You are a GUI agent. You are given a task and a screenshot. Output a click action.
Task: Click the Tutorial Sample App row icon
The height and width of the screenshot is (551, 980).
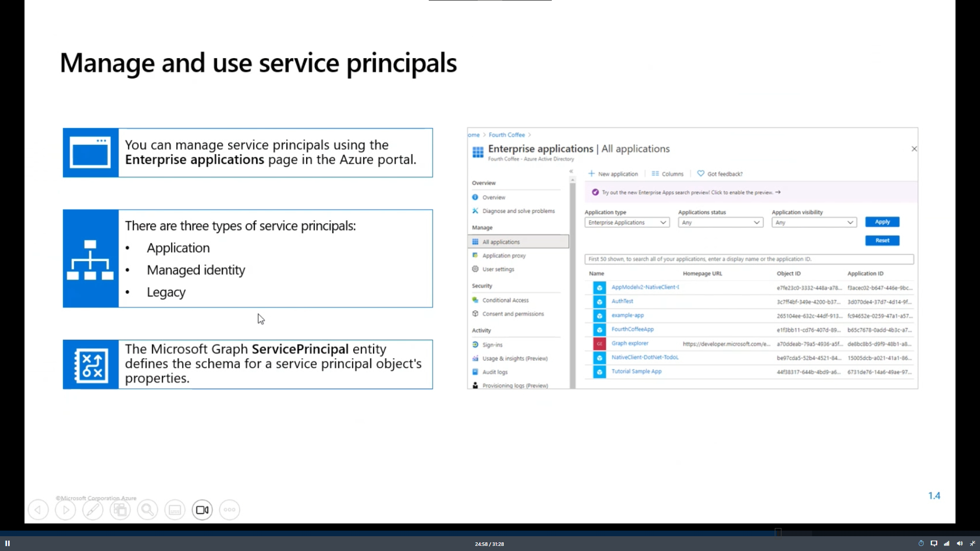599,372
